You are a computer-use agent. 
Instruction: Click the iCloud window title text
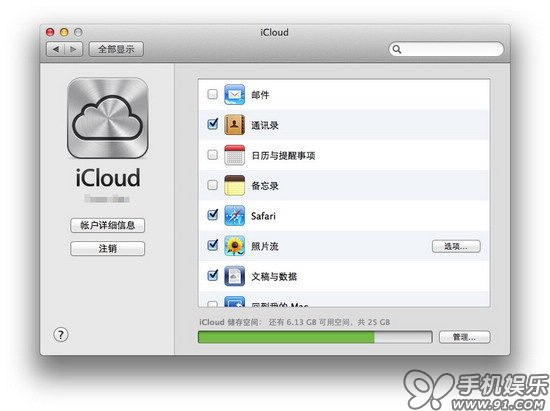click(274, 32)
